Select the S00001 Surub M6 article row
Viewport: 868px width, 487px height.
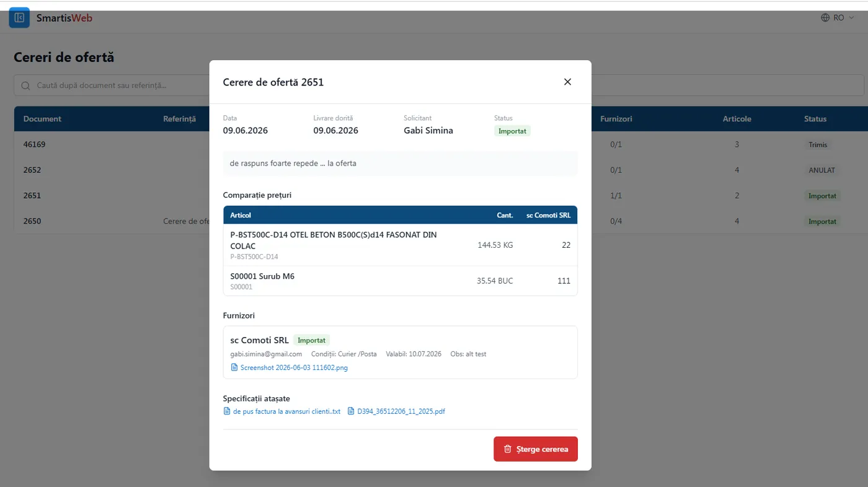(401, 281)
